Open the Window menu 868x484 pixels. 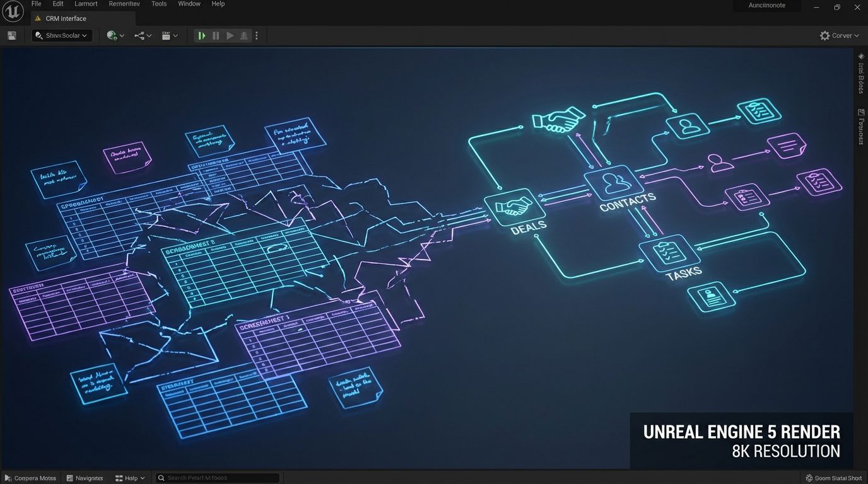click(x=189, y=4)
